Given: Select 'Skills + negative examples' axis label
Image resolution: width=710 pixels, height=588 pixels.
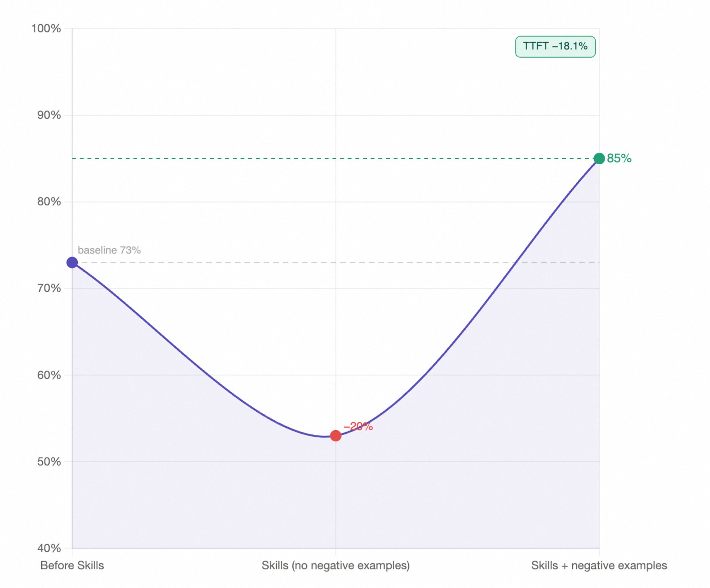Looking at the screenshot, I should 599,565.
